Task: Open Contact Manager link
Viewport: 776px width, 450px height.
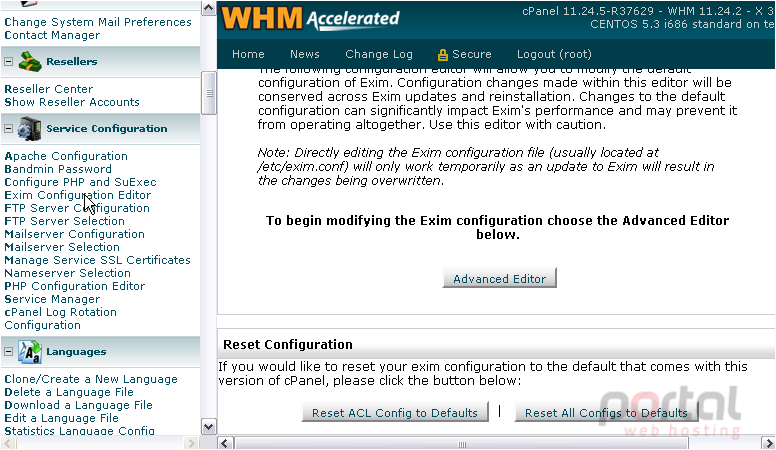Action: coord(52,35)
